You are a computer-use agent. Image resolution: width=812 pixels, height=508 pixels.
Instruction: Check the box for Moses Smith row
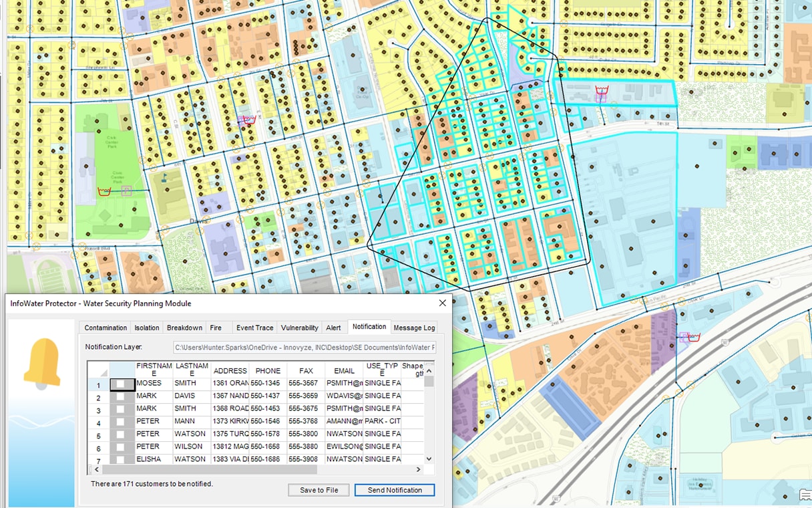click(121, 384)
